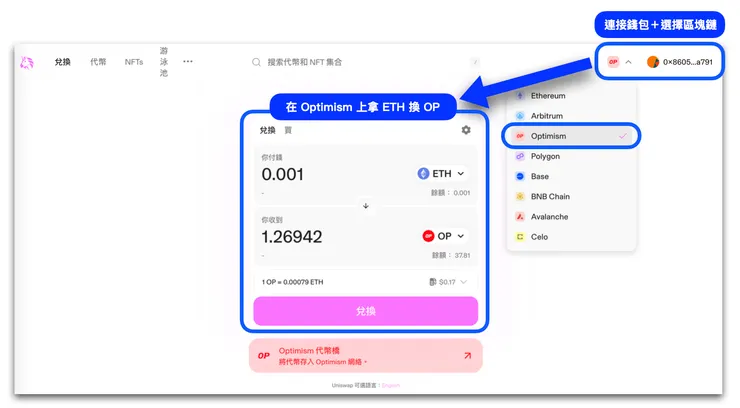
Task: Click the gas pump icon
Action: 433,282
